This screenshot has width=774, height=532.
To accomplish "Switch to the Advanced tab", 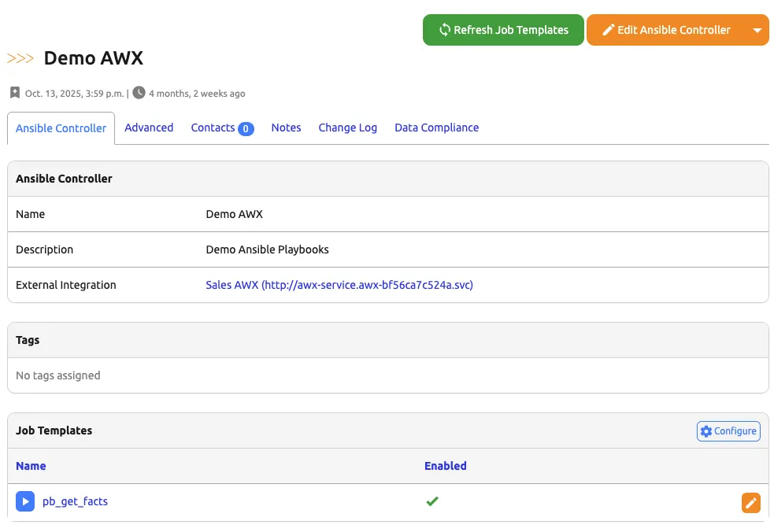I will tap(149, 127).
